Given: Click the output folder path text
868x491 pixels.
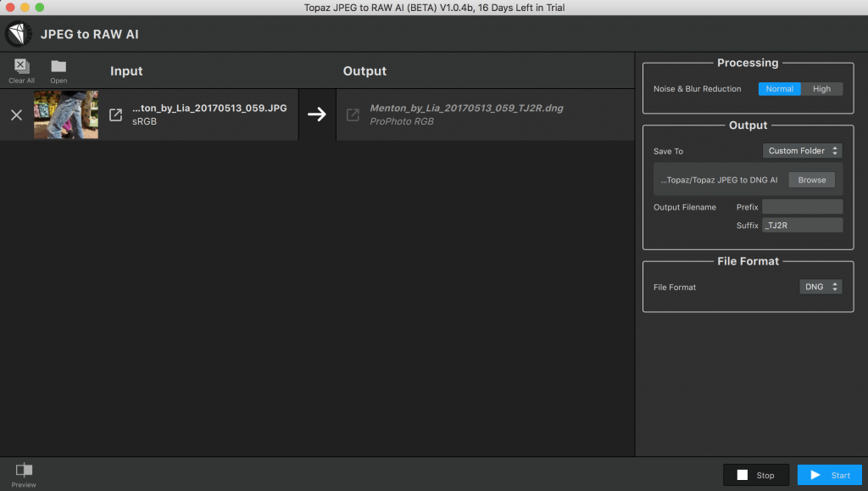Looking at the screenshot, I should tap(719, 180).
